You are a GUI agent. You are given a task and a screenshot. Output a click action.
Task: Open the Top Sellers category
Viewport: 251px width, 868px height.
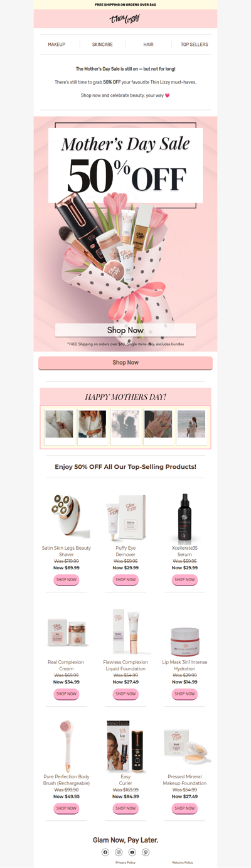point(195,45)
